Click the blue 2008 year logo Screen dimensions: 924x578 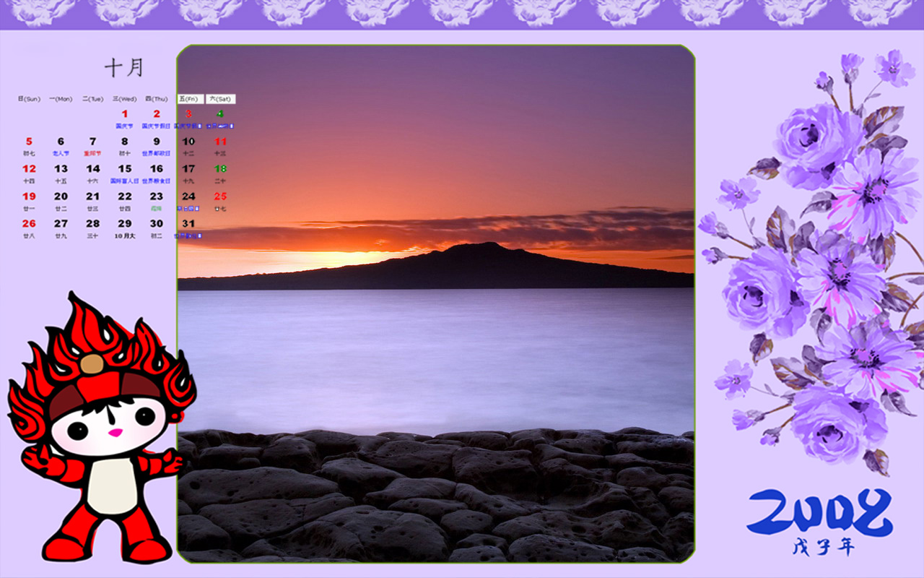tap(819, 512)
